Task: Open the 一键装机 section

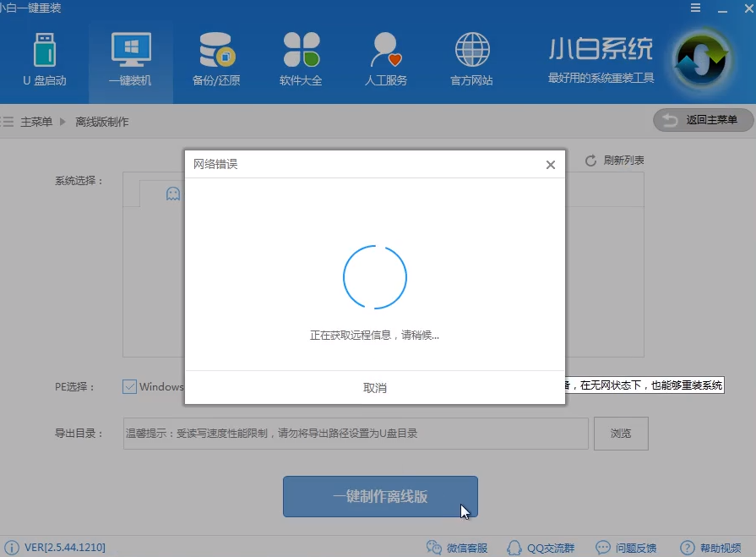Action: pos(131,59)
